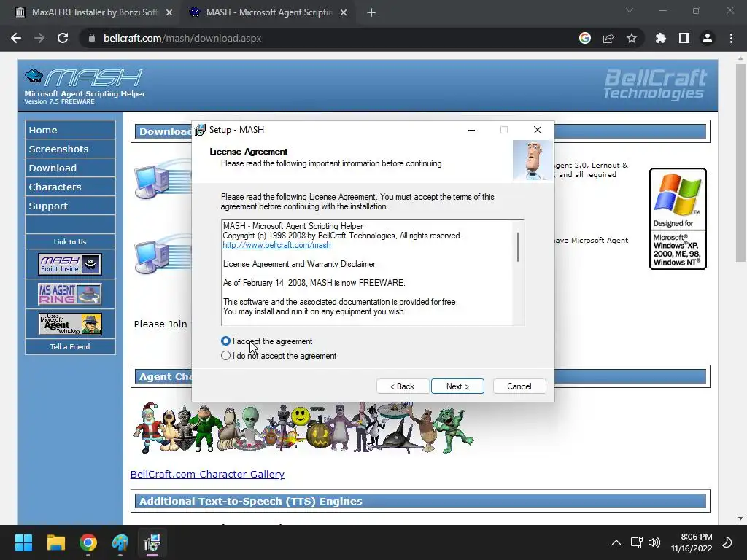Open Support in site menu
The height and width of the screenshot is (560, 747).
70,206
